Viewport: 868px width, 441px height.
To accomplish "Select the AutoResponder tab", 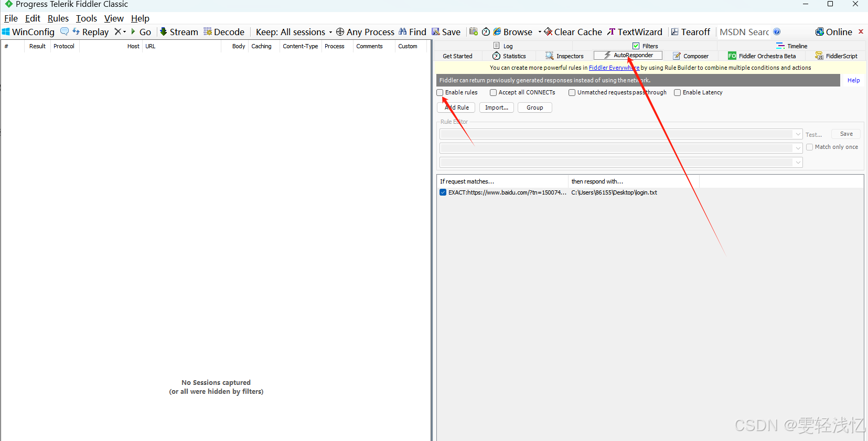I will click(628, 55).
